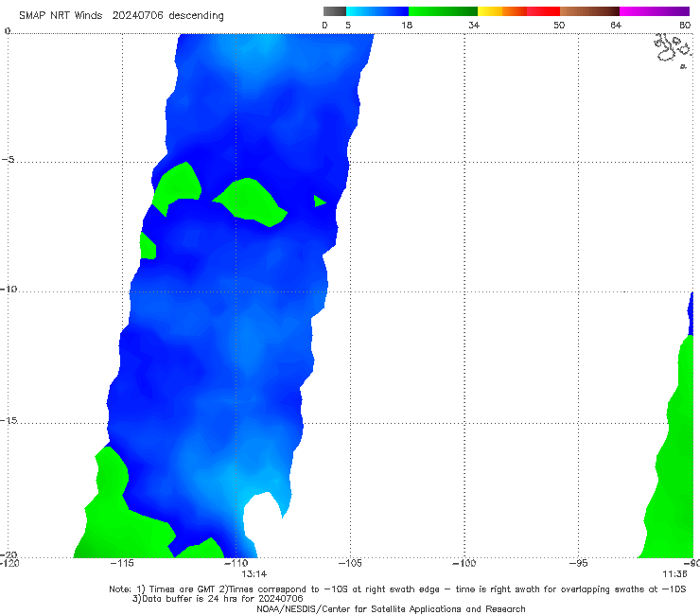
Task: Click the Galapagos islands outline on the map
Action: 674,50
